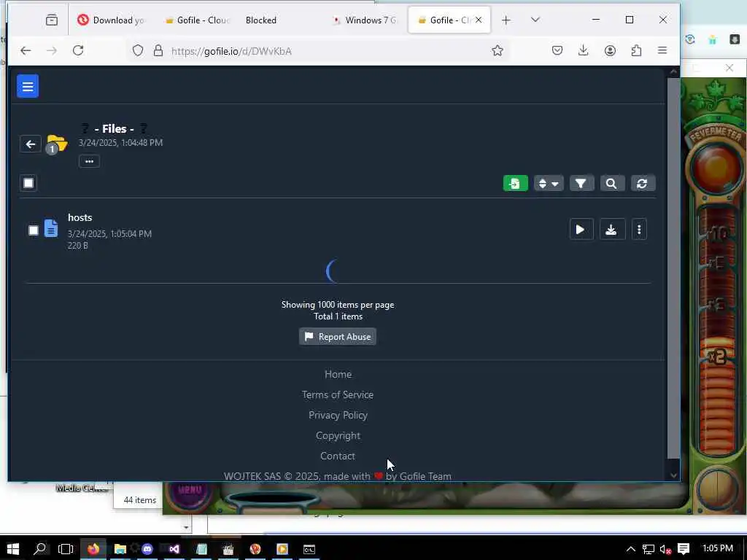This screenshot has height=560, width=747.
Task: Open Task View on the taskbar
Action: tap(66, 549)
